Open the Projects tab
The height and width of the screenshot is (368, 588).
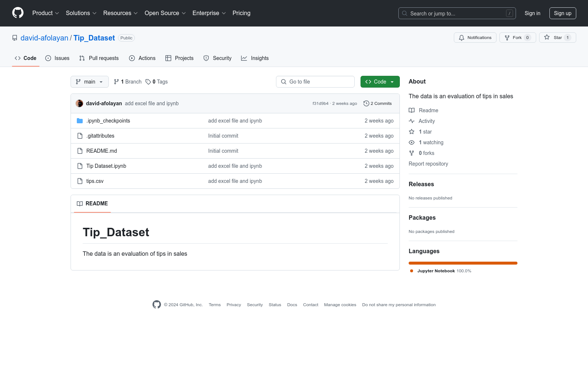coord(179,58)
